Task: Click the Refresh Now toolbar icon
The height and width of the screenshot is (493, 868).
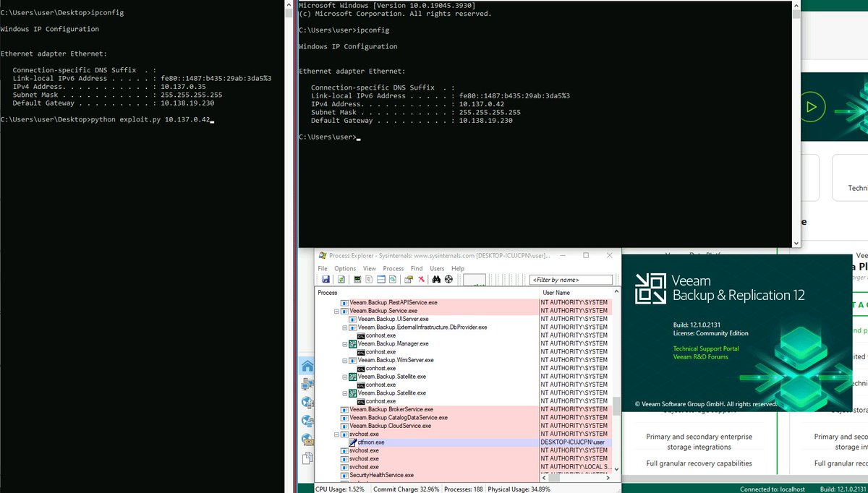Action: pos(341,279)
